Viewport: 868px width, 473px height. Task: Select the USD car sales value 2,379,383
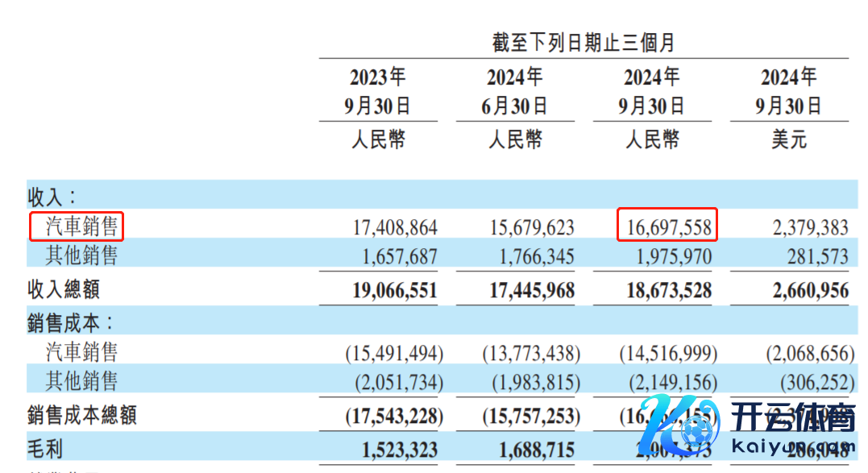[x=809, y=228]
